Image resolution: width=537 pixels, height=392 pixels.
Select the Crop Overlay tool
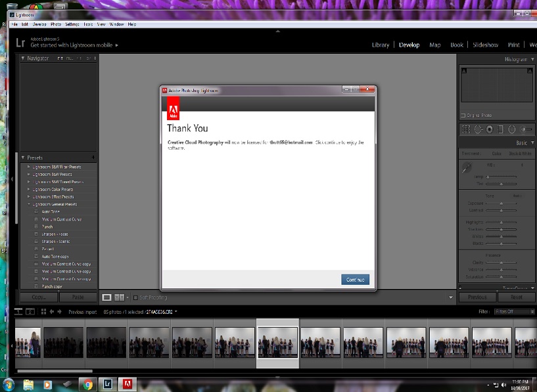point(465,129)
